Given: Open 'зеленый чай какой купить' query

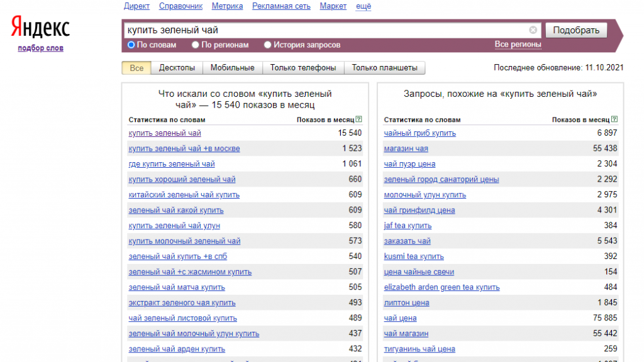Looking at the screenshot, I should (x=176, y=210).
